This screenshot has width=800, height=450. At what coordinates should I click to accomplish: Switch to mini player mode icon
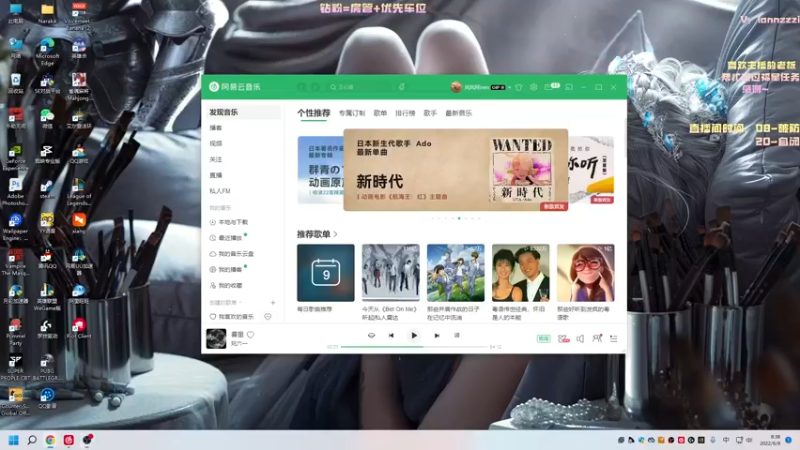pos(569,87)
